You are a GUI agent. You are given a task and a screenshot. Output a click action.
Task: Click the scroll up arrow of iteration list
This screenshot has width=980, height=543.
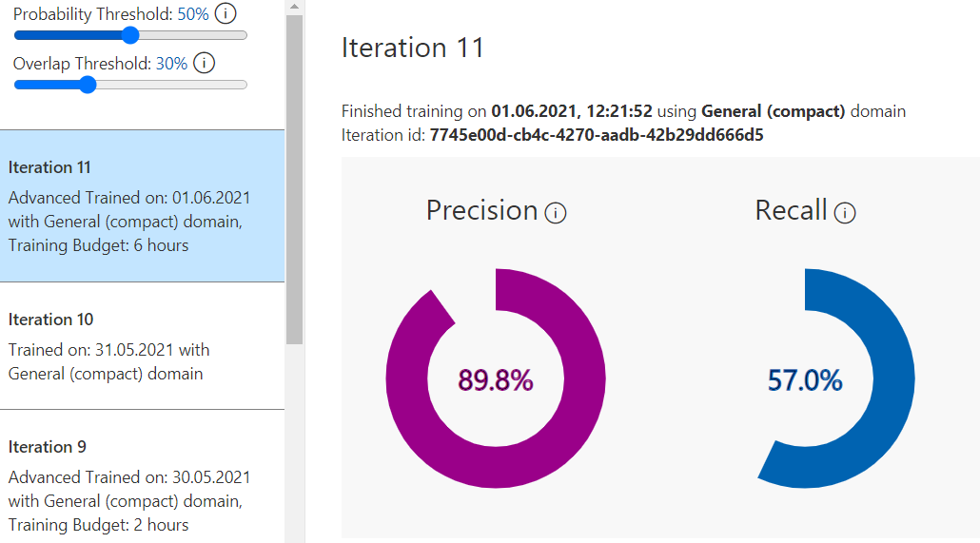coord(294,7)
